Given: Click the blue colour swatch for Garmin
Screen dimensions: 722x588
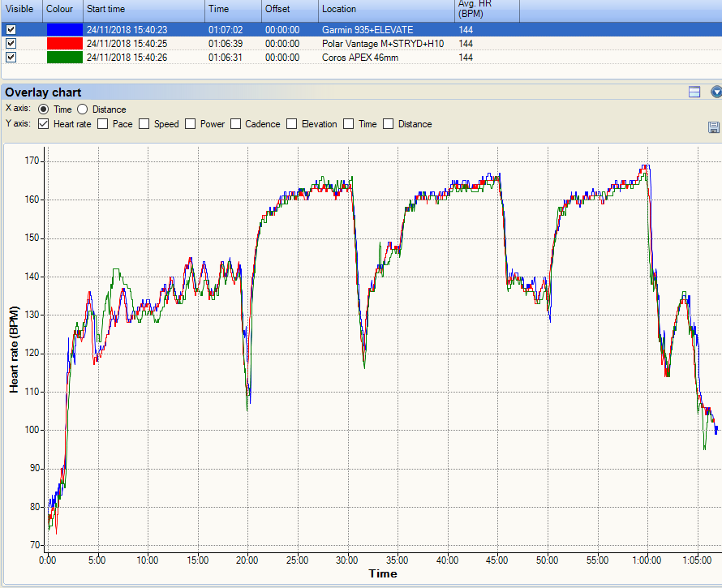Looking at the screenshot, I should coord(65,29).
